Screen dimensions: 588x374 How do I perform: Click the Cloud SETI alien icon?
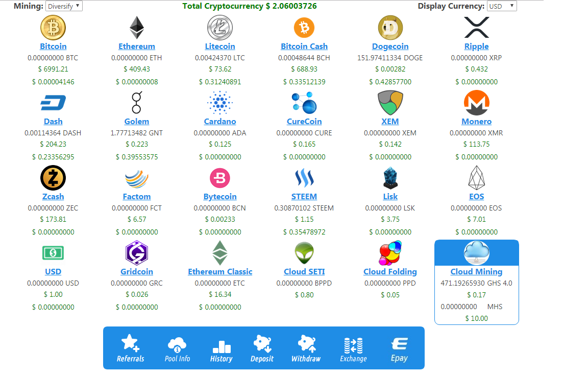tap(304, 253)
